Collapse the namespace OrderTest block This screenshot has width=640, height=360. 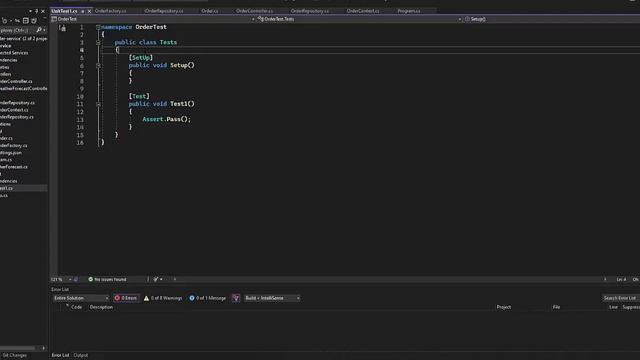(x=98, y=27)
